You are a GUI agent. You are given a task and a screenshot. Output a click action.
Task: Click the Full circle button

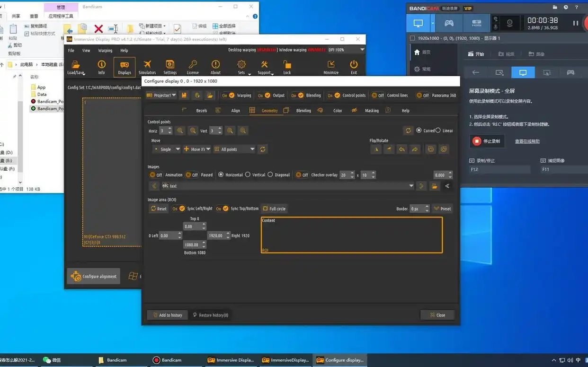[274, 209]
